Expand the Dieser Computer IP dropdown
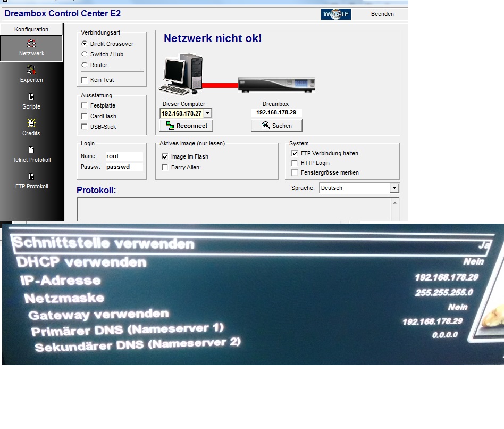 [x=208, y=113]
